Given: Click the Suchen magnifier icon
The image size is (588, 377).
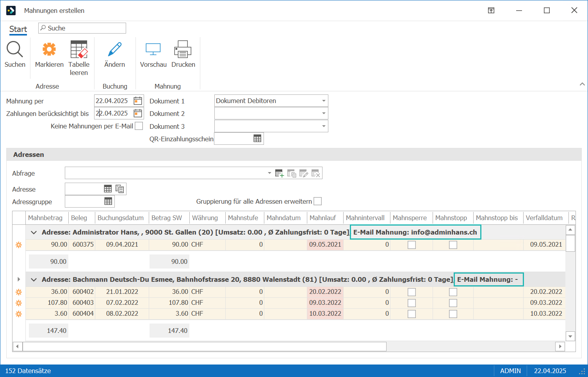Looking at the screenshot, I should point(15,50).
